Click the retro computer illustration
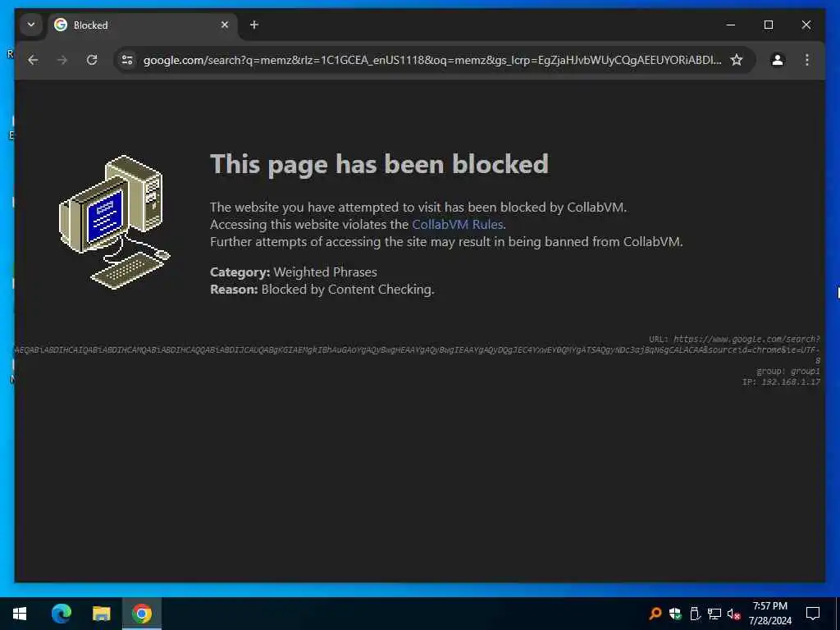 (115, 222)
